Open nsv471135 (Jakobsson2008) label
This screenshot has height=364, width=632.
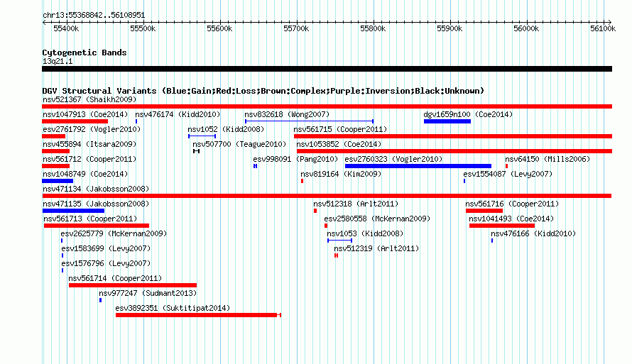point(96,204)
